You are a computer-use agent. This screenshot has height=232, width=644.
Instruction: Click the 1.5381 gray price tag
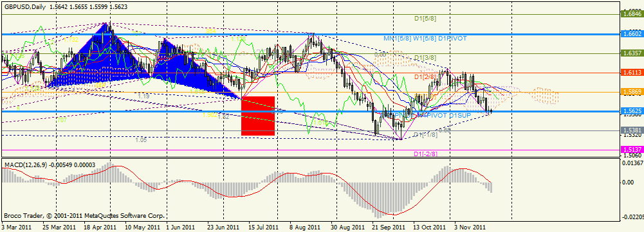pos(632,130)
